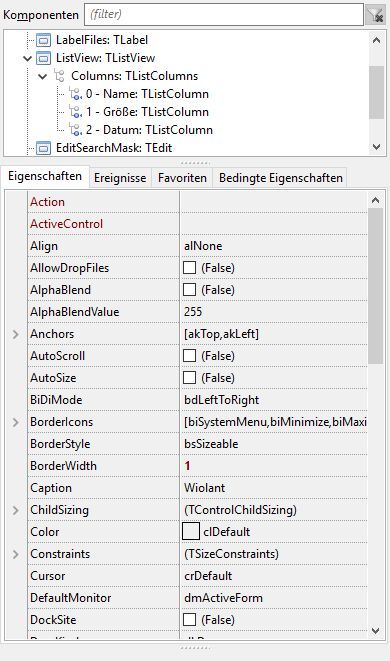Viewport: 390px width, 661px height.
Task: Click the Caption value Wiolant
Action: [x=204, y=488]
